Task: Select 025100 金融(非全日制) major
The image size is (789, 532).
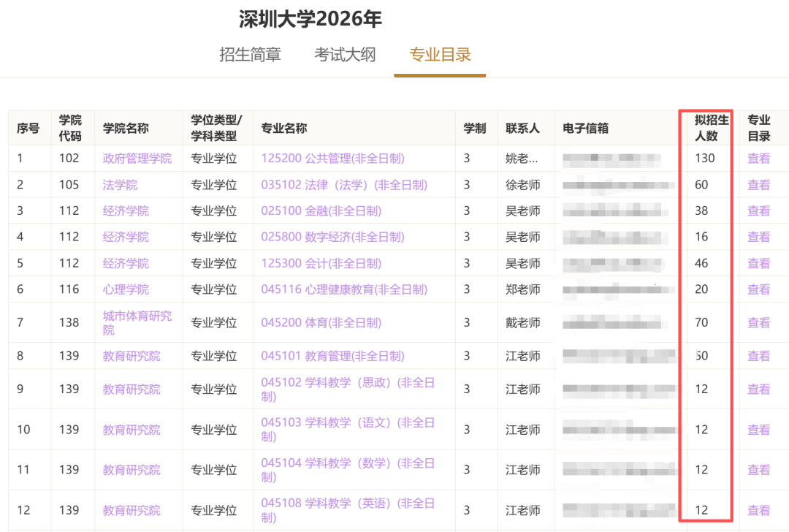Action: point(321,211)
